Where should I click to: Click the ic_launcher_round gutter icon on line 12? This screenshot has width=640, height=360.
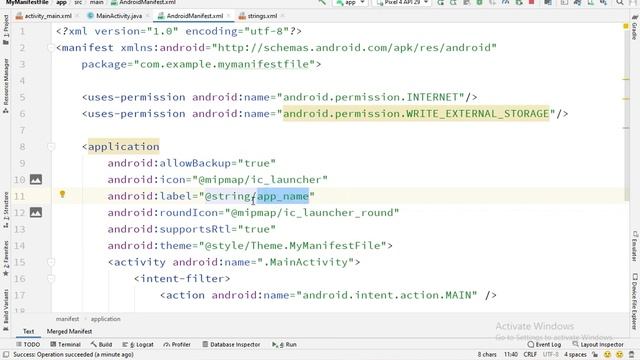coord(36,212)
